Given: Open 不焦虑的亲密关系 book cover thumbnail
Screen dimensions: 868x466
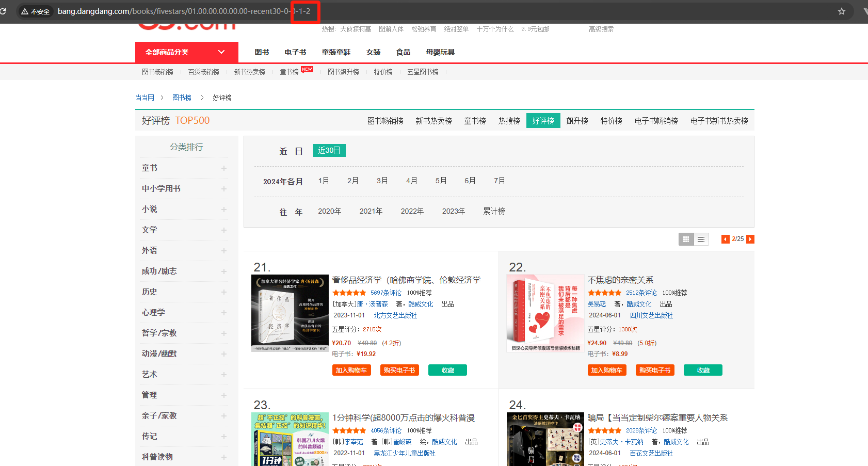Looking at the screenshot, I should (x=545, y=313).
